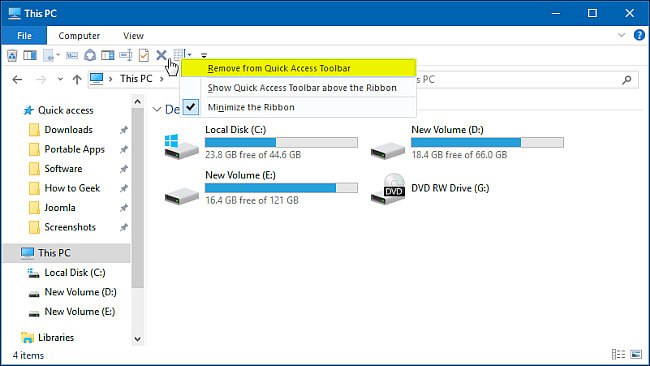Screen dimensions: 650x366
Task: Choose Show Quick Access Toolbar above the Ribbon
Action: coord(298,88)
